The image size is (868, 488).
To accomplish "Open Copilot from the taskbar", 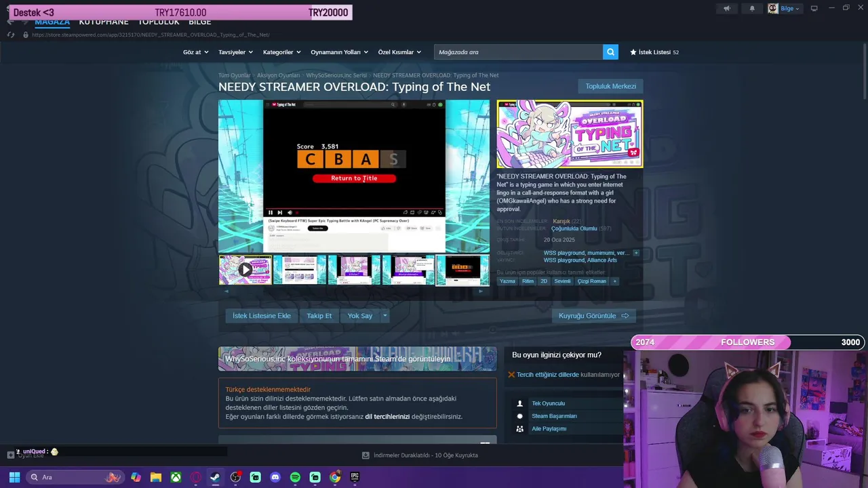I will (136, 477).
